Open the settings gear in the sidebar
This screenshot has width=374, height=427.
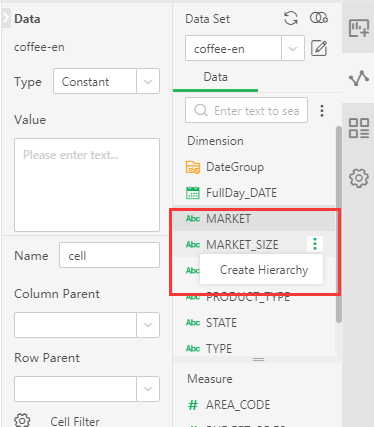pos(359,178)
